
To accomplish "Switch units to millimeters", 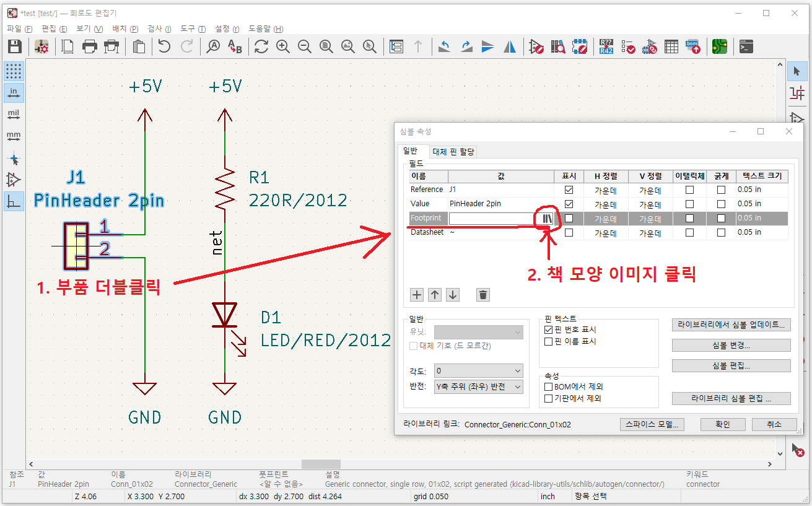I will [14, 136].
